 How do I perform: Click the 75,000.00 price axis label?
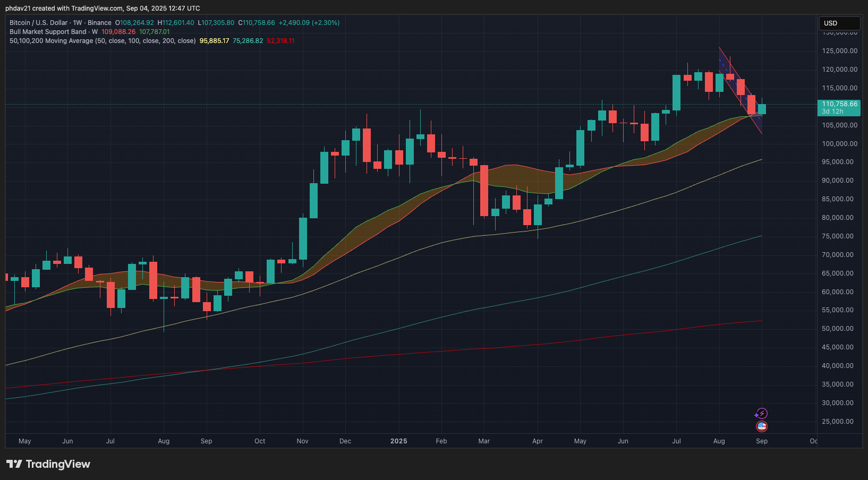point(838,236)
